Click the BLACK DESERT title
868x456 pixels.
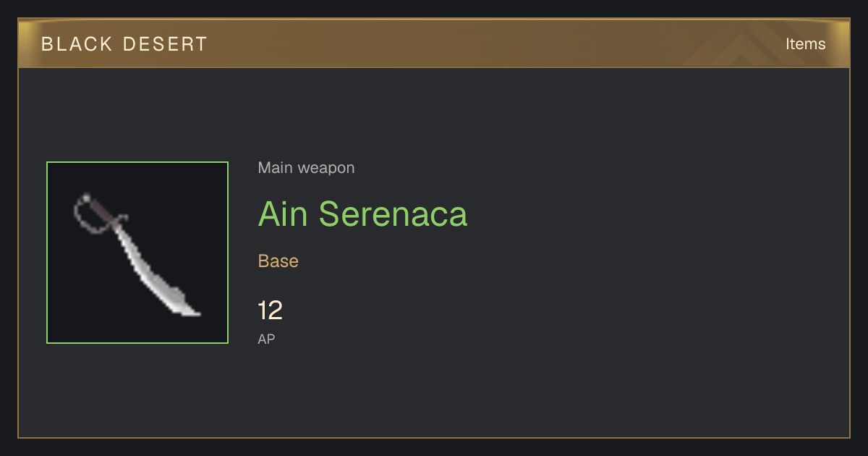point(124,44)
